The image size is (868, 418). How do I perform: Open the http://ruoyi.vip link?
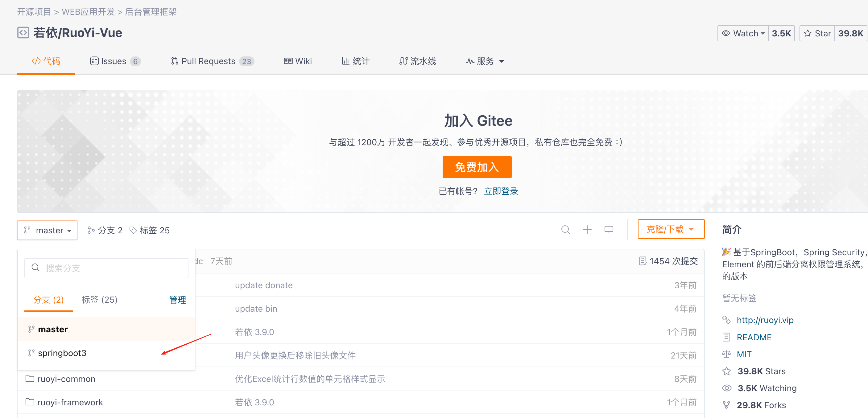pyautogui.click(x=765, y=320)
